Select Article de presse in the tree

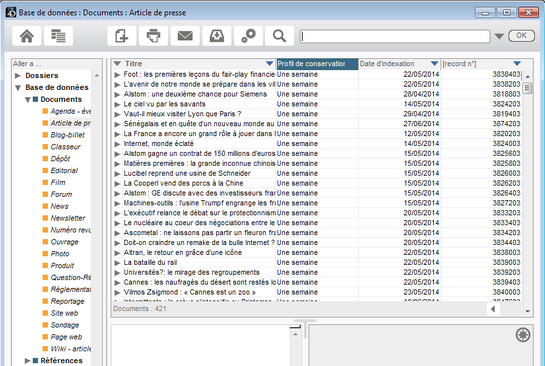[x=71, y=123]
